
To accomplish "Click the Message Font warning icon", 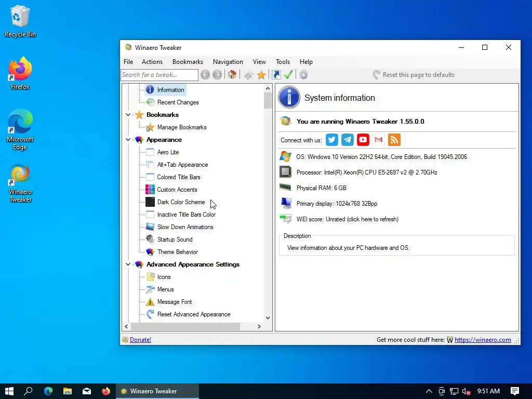I will click(150, 302).
